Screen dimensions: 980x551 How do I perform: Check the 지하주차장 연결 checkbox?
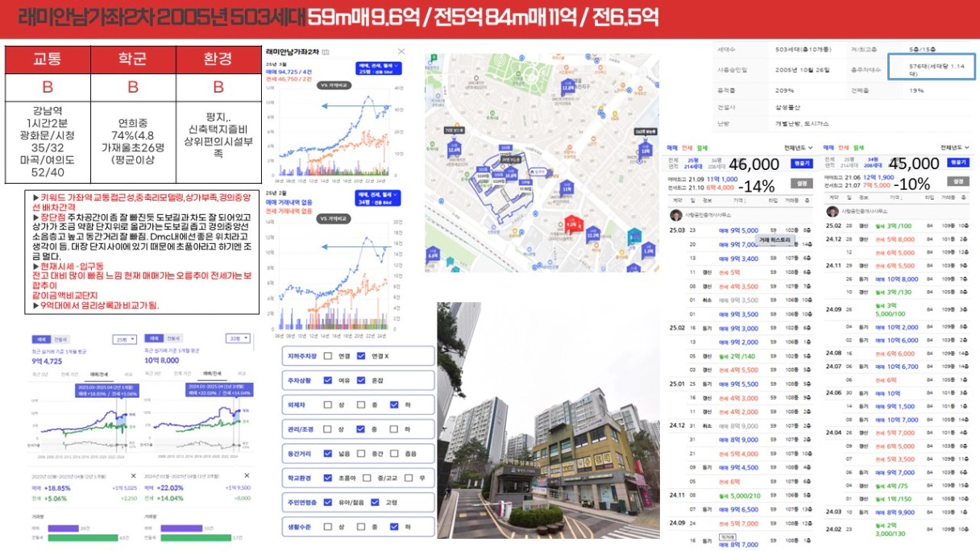(327, 356)
